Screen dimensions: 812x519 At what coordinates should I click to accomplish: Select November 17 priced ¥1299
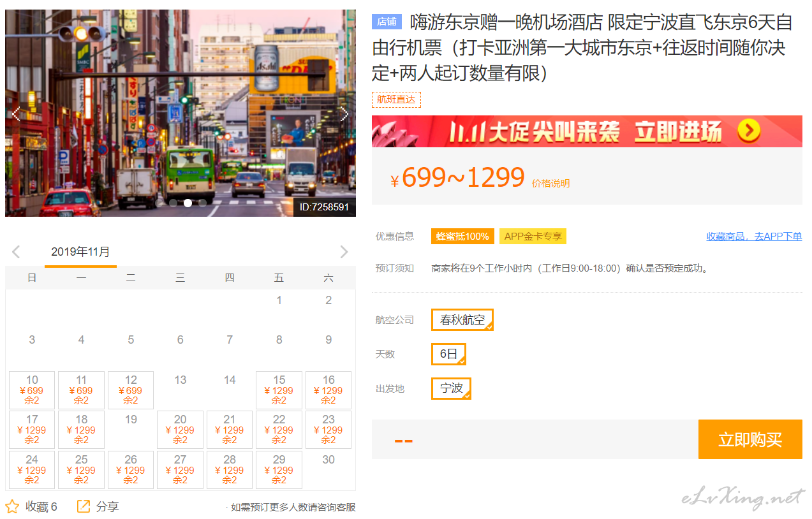pos(32,430)
